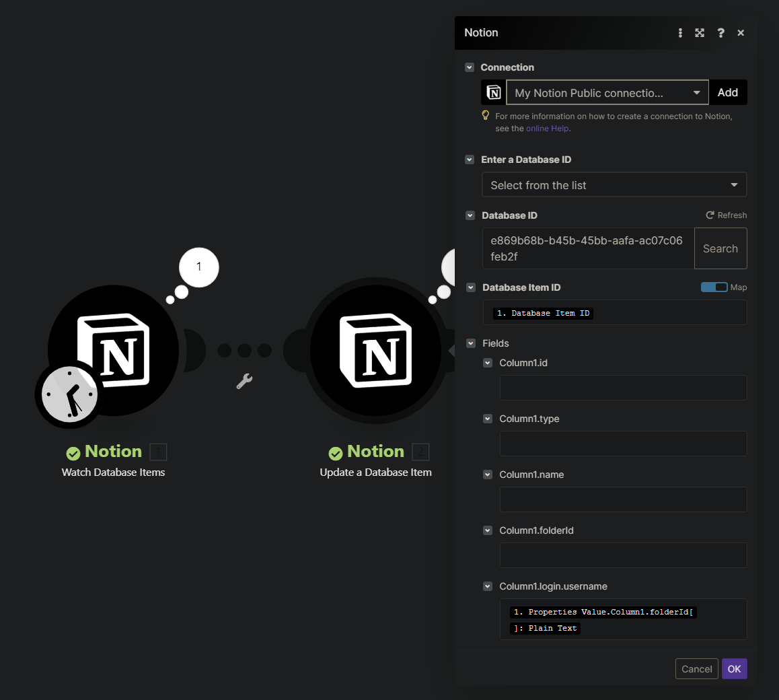The image size is (779, 700).
Task: Click the Refresh link
Action: click(732, 215)
